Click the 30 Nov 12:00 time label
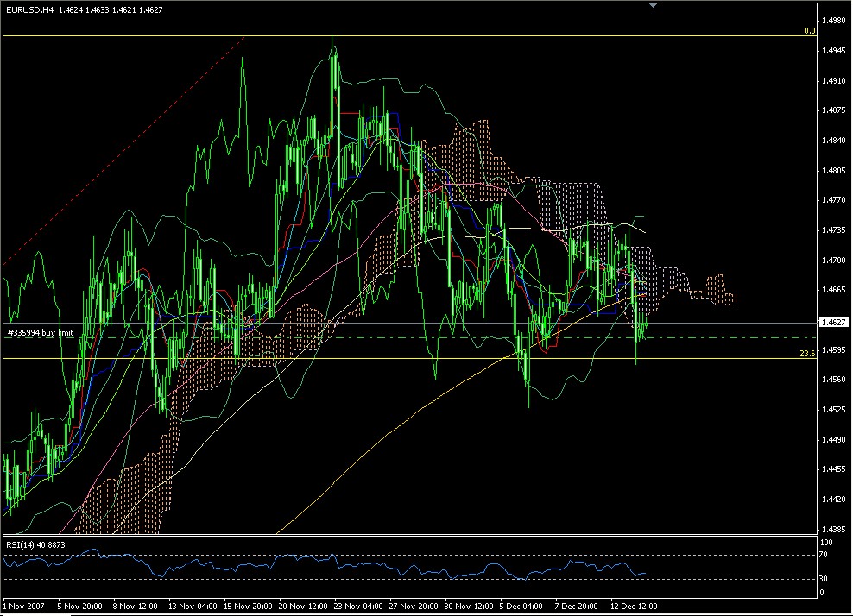The image size is (853, 616). coord(469,606)
